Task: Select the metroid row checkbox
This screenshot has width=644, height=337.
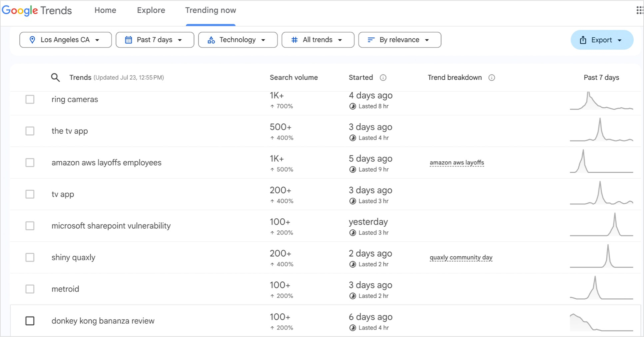Action: pos(30,289)
